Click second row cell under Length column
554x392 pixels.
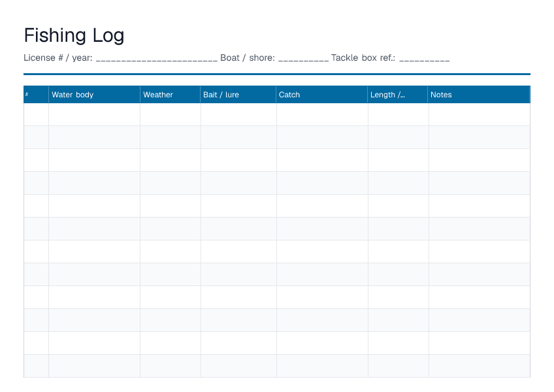399,137
